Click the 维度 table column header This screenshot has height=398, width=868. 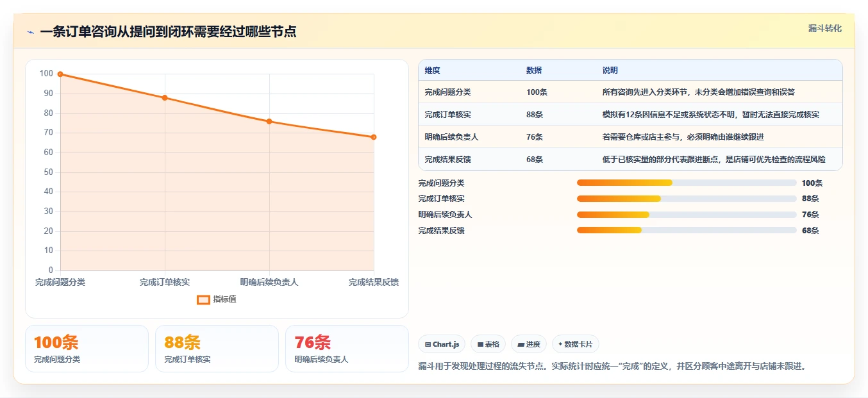(433, 70)
